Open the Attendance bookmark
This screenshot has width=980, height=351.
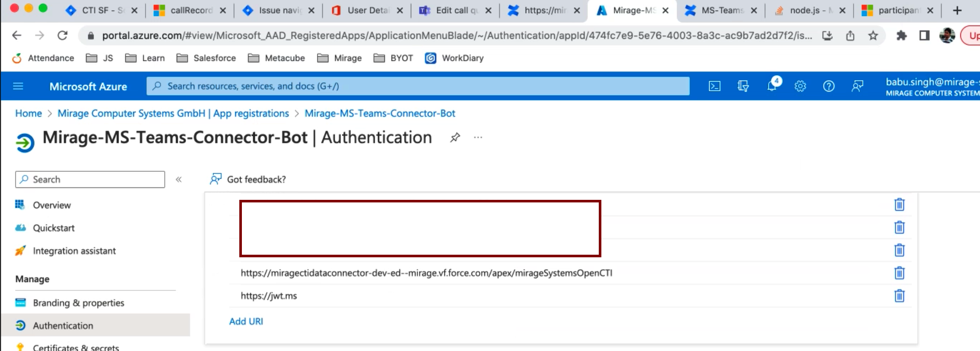43,58
